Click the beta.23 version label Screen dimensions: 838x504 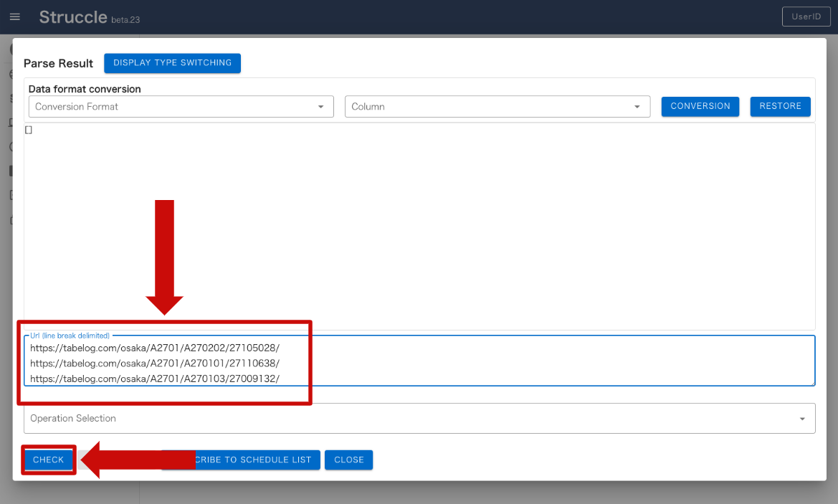point(125,20)
